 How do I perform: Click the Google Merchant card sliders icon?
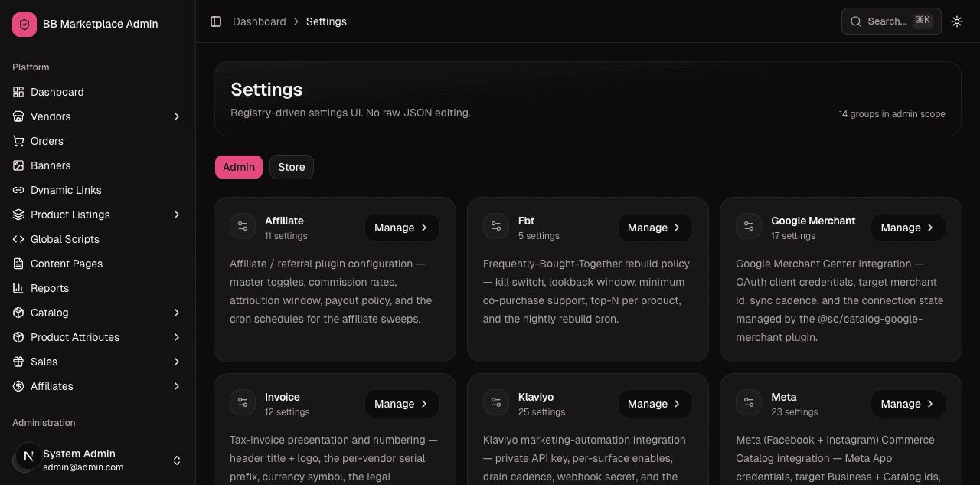click(749, 226)
